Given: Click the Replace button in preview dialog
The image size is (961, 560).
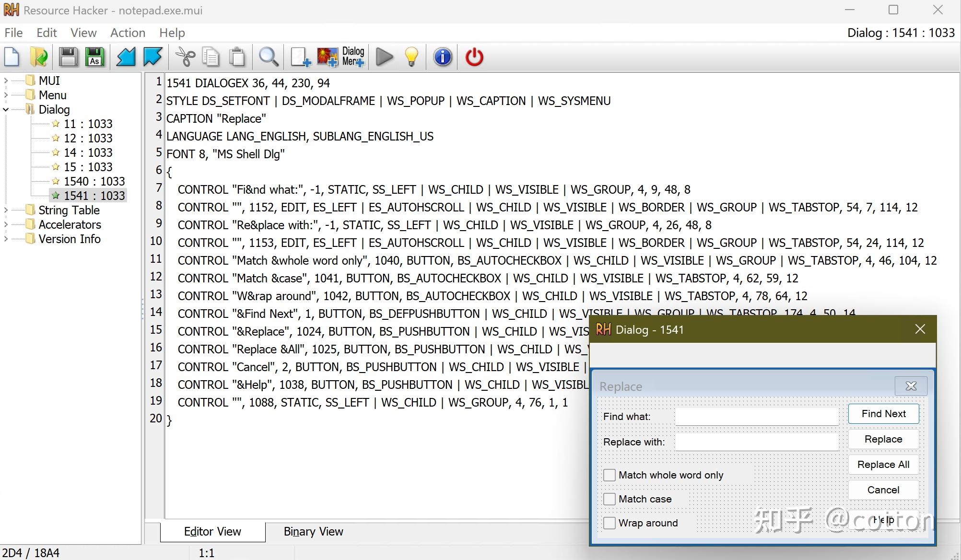Looking at the screenshot, I should click(883, 439).
